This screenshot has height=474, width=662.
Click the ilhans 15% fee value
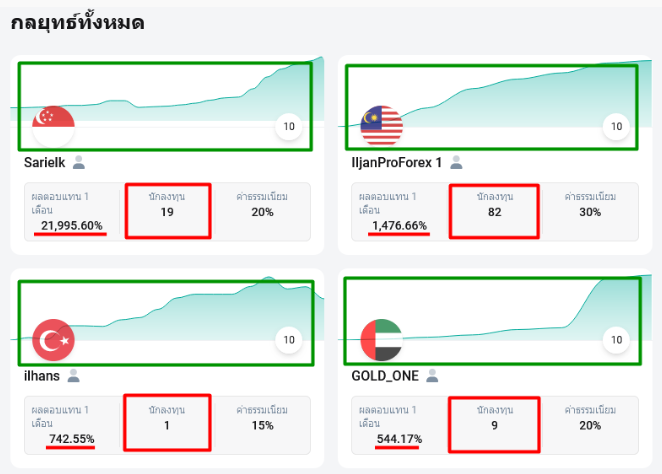click(x=262, y=425)
